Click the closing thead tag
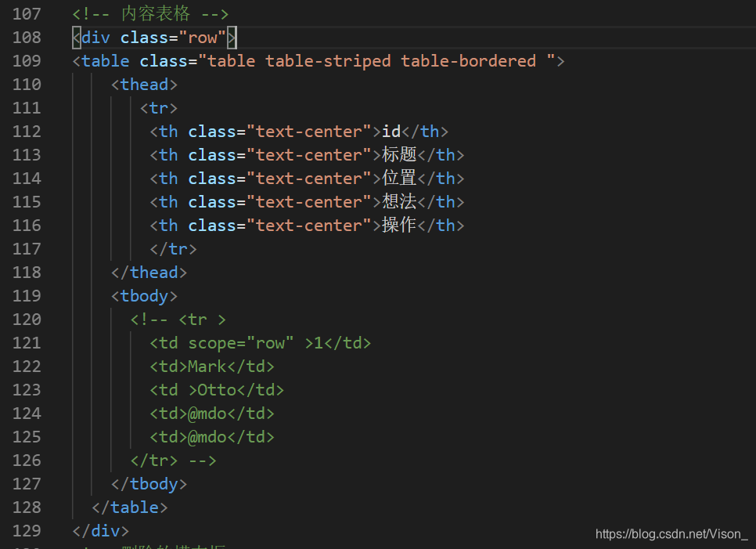Viewport: 756px width, 549px height. coord(149,273)
